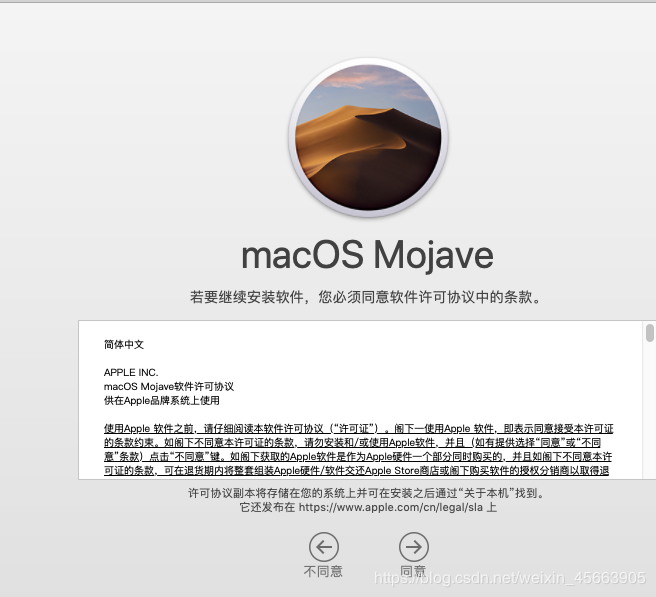Click the right-arrow Agree (同意) icon
The image size is (656, 597).
414,547
